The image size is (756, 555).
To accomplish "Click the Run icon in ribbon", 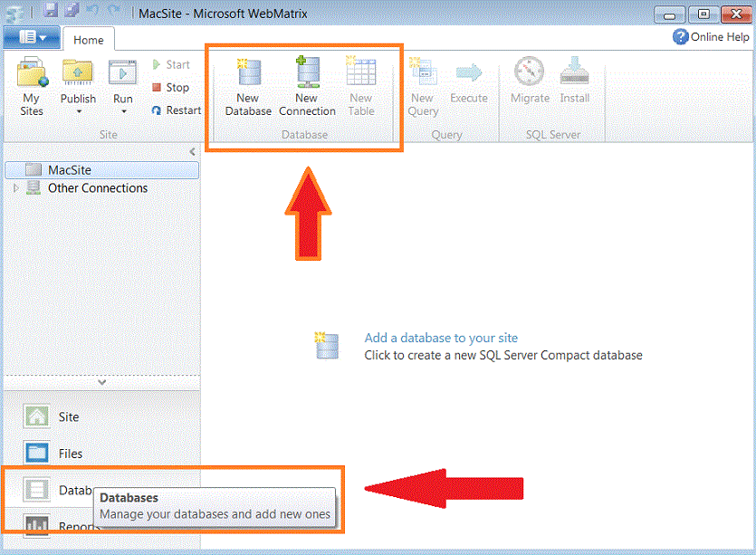I will coord(122,72).
